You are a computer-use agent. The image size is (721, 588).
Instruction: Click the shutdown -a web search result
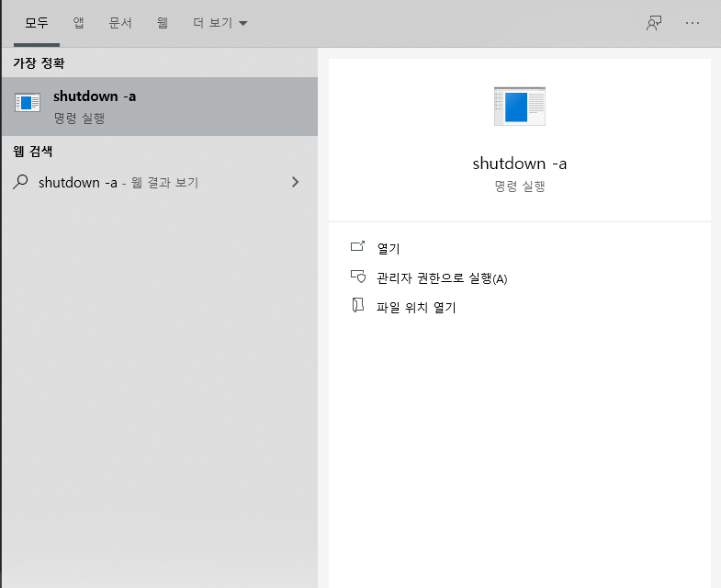[160, 182]
